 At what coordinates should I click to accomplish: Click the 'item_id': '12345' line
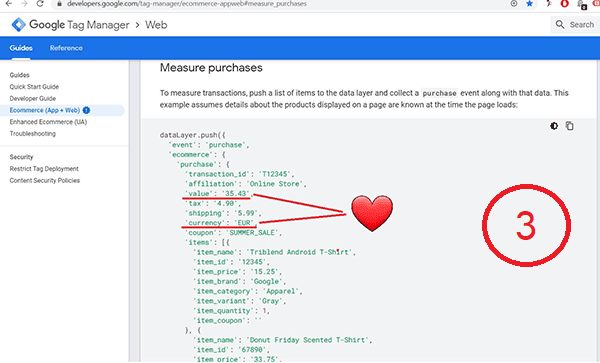232,262
